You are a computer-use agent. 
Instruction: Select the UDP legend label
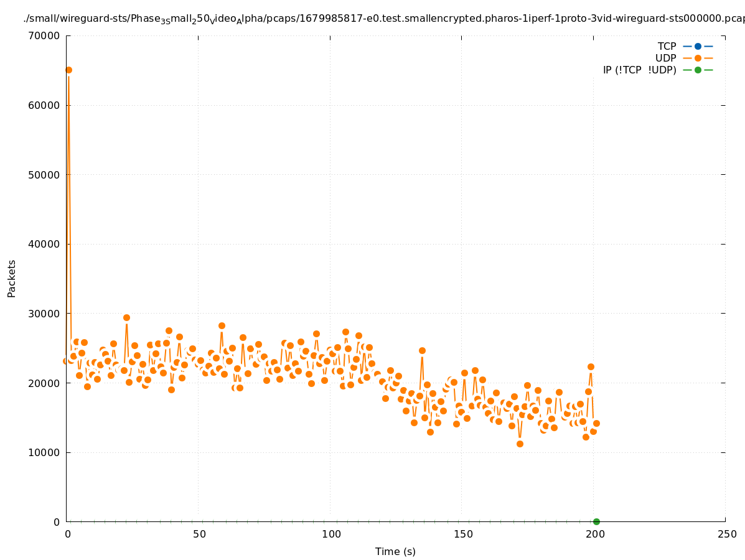tap(665, 58)
